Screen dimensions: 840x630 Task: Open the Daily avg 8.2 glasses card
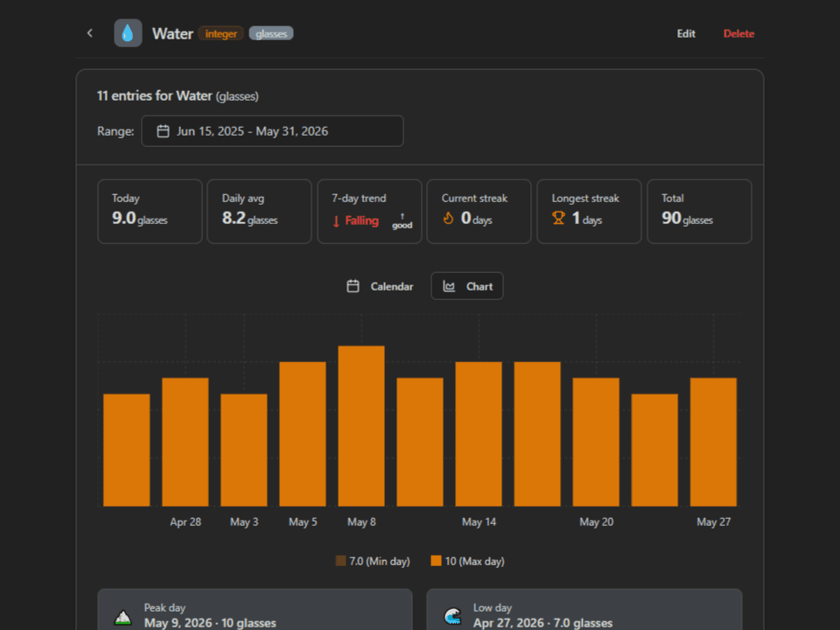259,212
